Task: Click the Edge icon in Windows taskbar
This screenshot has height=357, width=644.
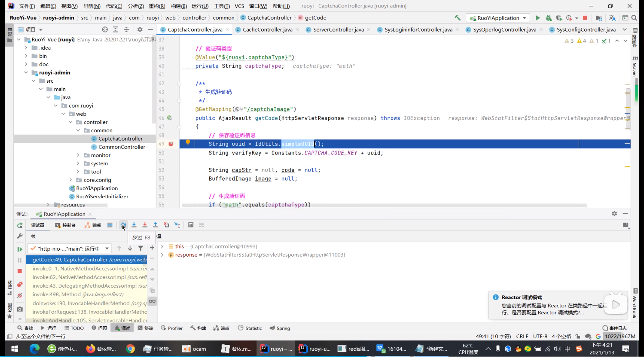Action: click(x=34, y=349)
